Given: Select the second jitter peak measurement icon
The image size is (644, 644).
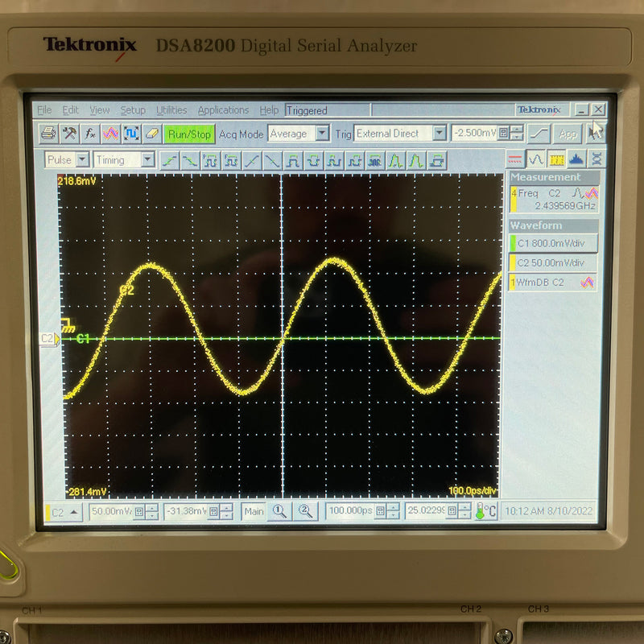Looking at the screenshot, I should (x=416, y=160).
